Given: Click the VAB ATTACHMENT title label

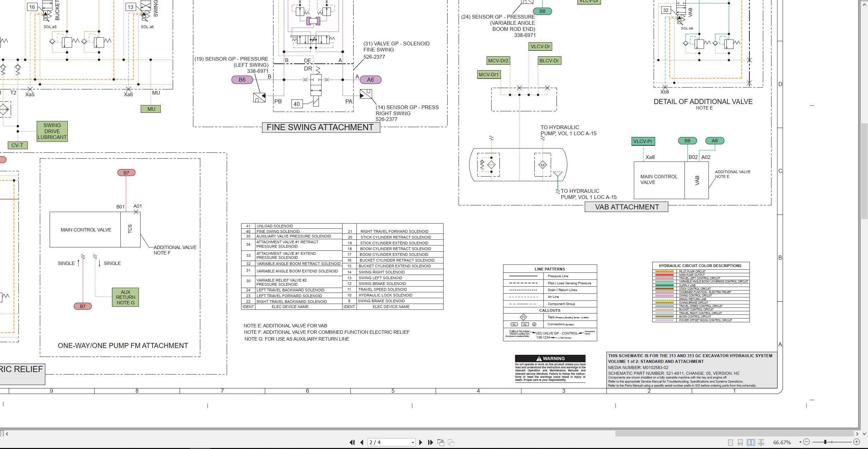Looking at the screenshot, I should point(627,207).
